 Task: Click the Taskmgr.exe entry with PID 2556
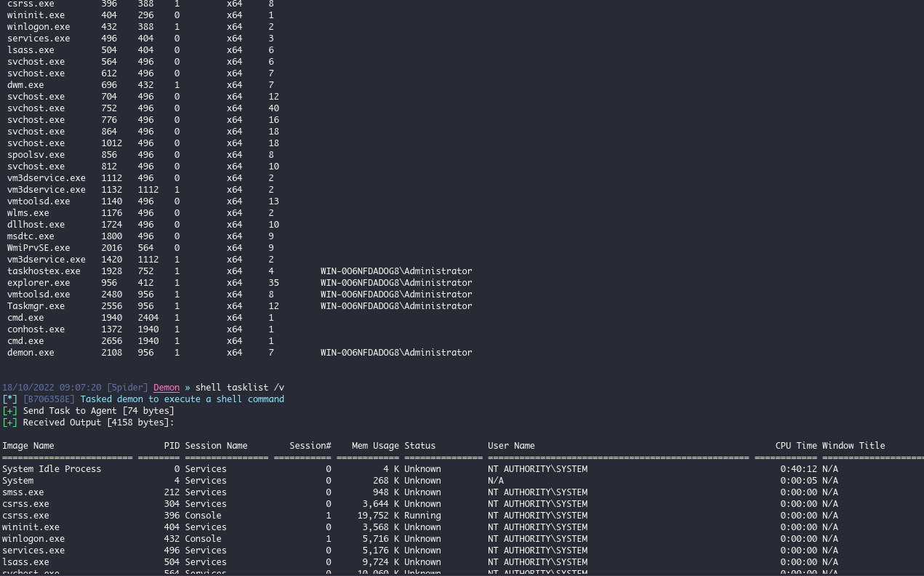tap(36, 305)
